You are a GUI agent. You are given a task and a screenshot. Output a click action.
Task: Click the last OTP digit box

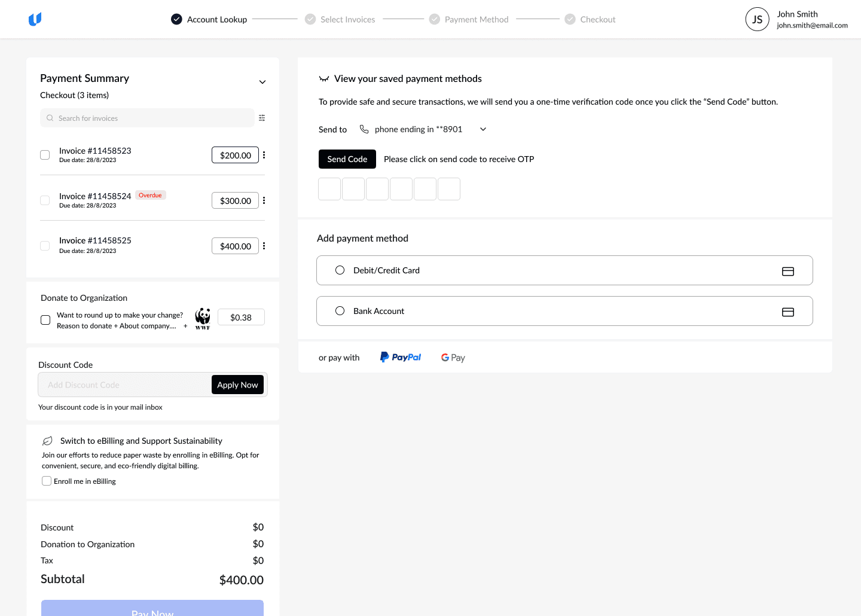point(449,189)
